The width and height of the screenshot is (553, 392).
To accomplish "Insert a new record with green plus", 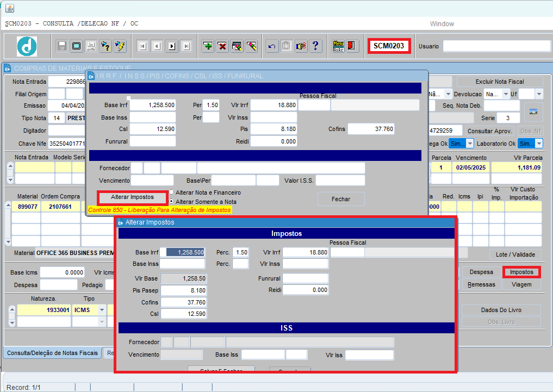I will pos(208,46).
